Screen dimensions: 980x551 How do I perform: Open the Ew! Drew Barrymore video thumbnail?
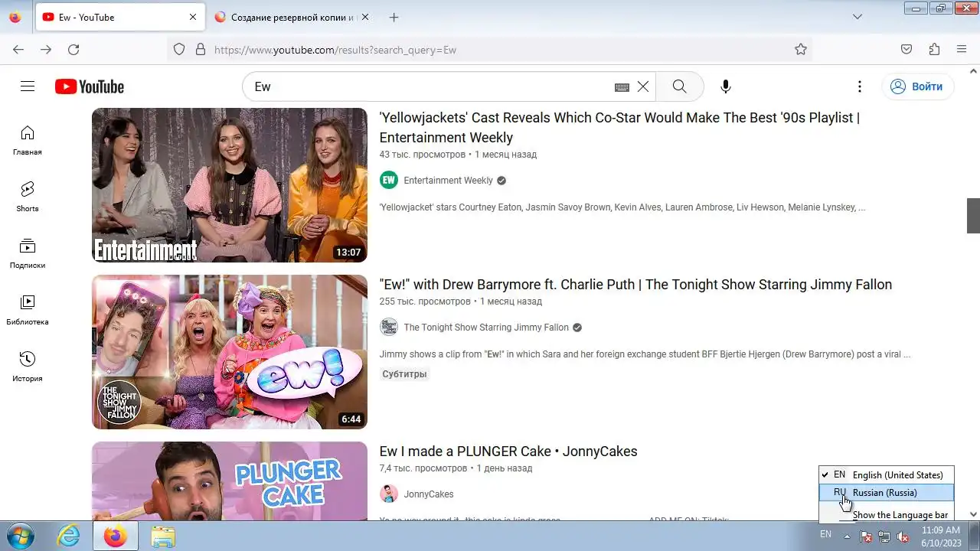click(230, 352)
